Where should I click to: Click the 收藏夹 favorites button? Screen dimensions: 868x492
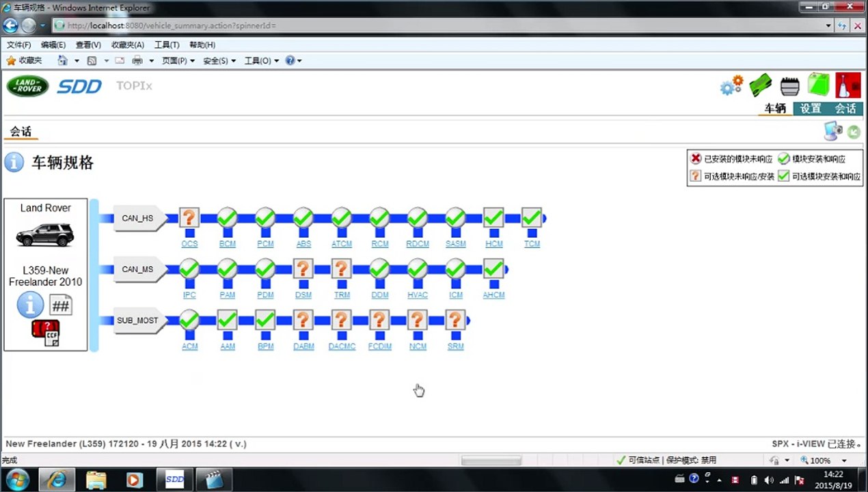24,61
